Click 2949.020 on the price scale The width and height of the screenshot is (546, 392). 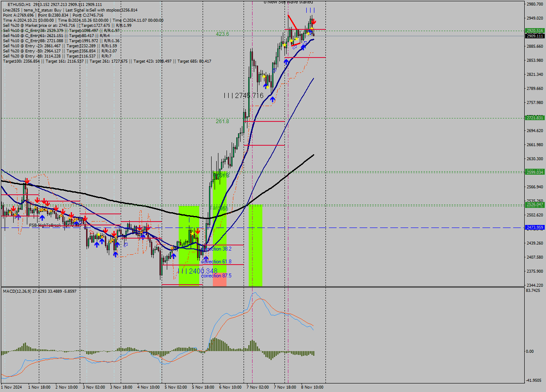tap(535, 18)
